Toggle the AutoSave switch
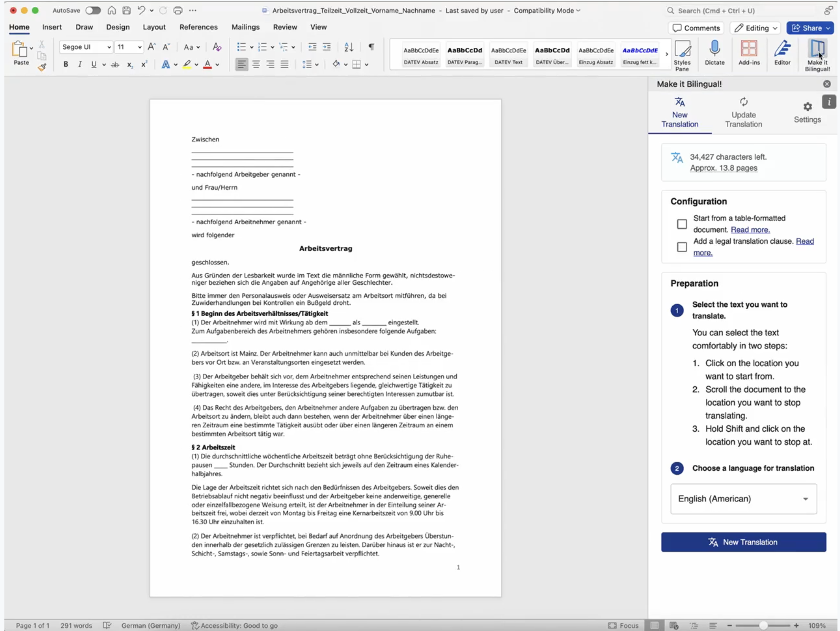The height and width of the screenshot is (631, 840). (x=93, y=11)
